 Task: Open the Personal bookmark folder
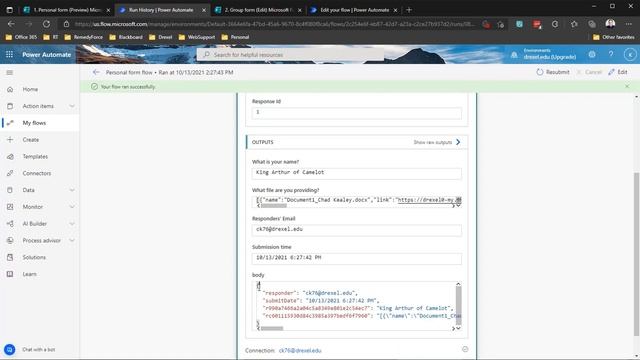236,37
